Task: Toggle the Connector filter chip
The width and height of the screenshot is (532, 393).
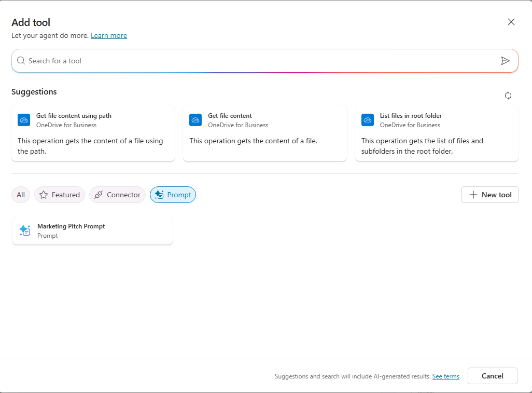Action: (x=117, y=195)
